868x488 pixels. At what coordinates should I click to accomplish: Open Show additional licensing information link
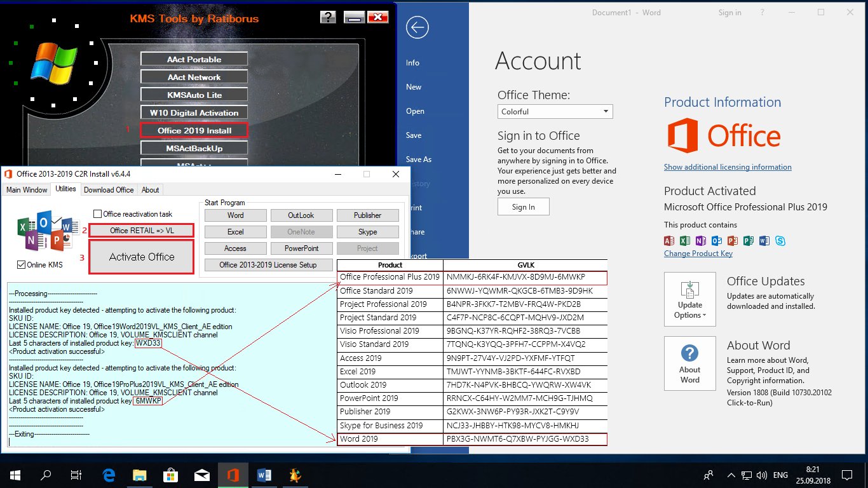tap(728, 167)
